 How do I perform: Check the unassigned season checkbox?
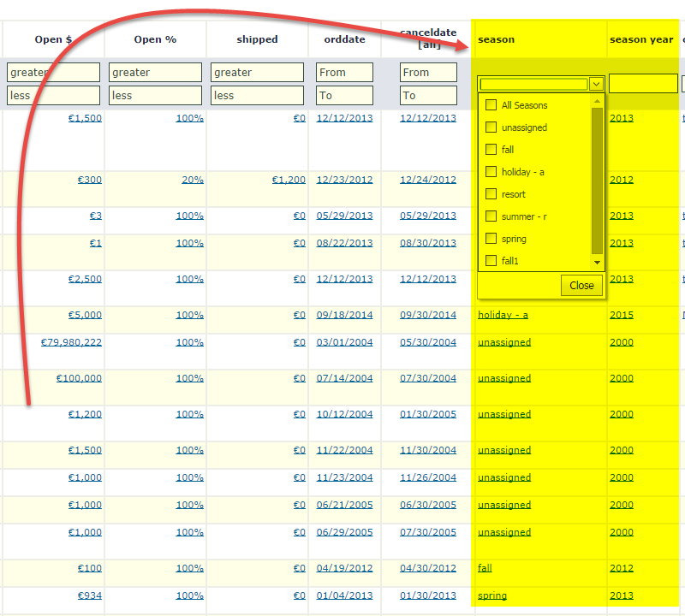(x=491, y=127)
